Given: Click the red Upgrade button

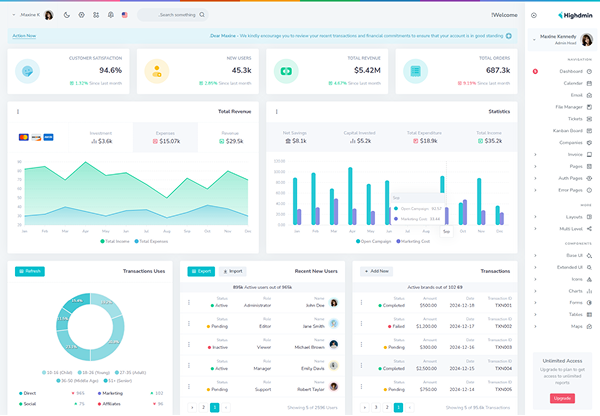Looking at the screenshot, I should tap(562, 398).
